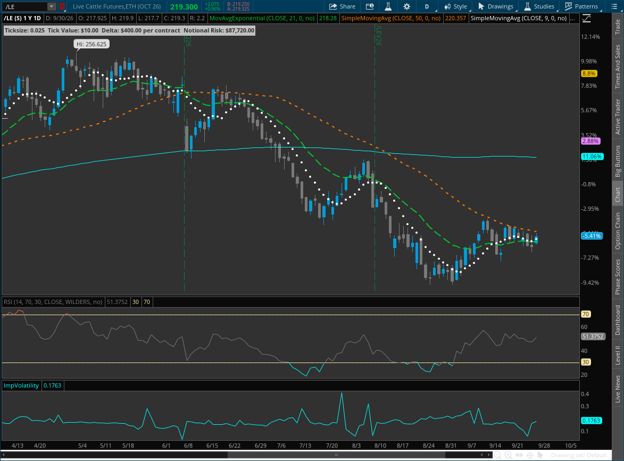Screen dimensions: 624x461
Task: Select the MovAvgExponential study label
Action: pyautogui.click(x=262, y=18)
